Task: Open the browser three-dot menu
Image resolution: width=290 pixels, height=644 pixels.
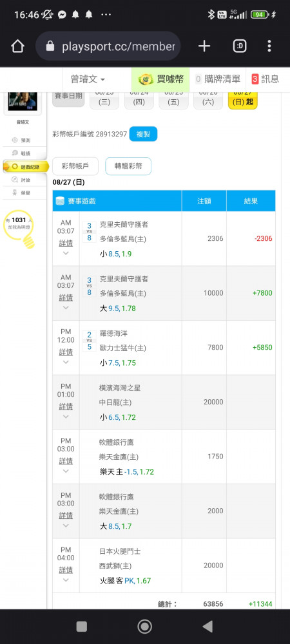Action: (269, 46)
